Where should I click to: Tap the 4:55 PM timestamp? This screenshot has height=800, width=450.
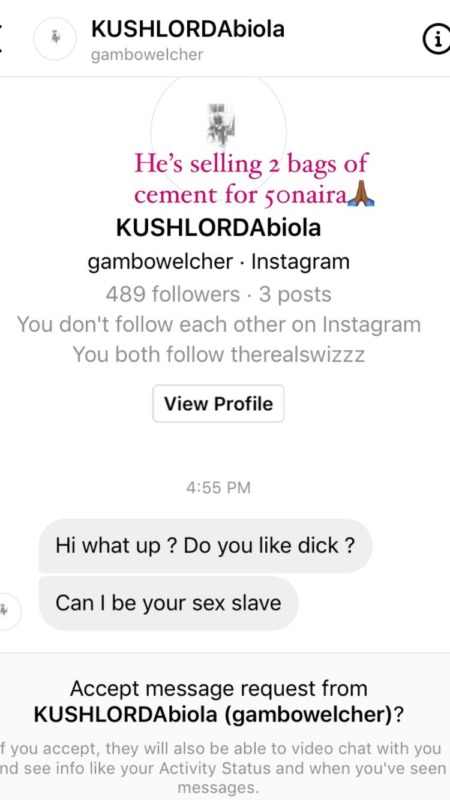218,488
